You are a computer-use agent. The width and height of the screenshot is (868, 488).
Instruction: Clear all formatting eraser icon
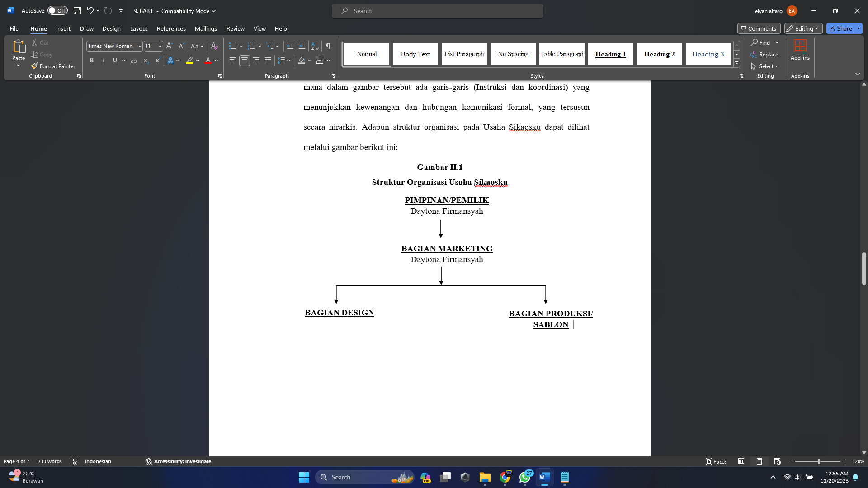pos(215,46)
